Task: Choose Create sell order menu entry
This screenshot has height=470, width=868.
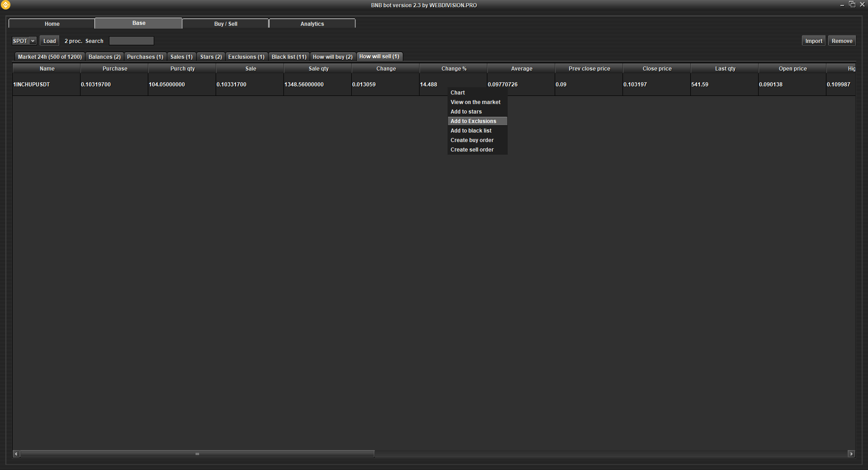Action: (472, 150)
